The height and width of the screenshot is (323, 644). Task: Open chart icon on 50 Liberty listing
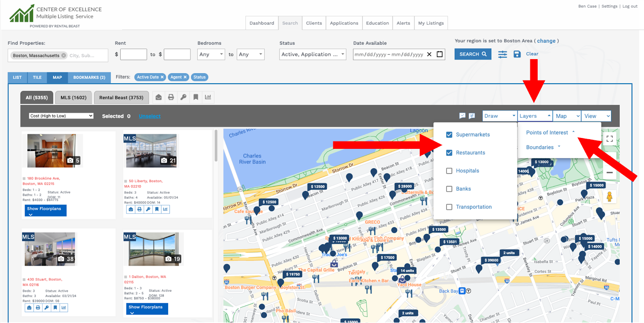[x=165, y=209]
